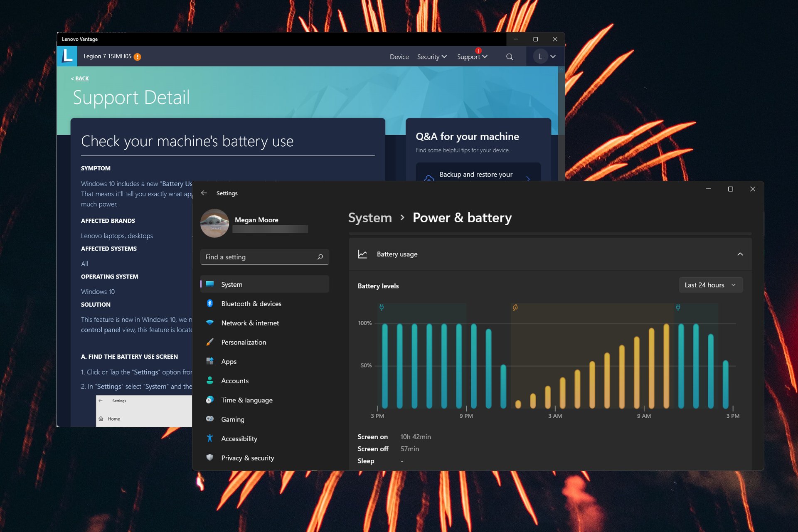Click Megan Moore profile picture
798x532 pixels.
(214, 223)
